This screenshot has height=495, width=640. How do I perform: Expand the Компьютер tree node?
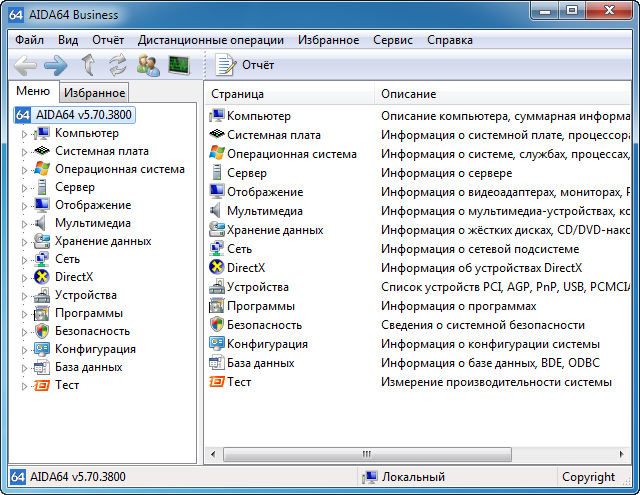tap(25, 133)
